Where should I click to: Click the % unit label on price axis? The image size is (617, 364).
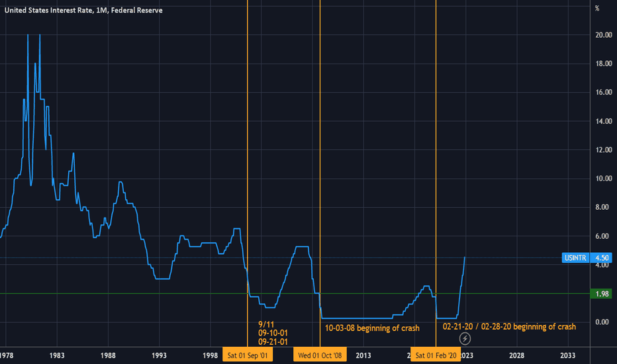coord(597,8)
